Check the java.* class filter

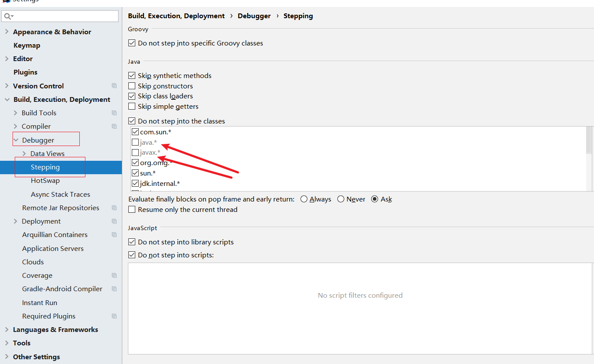tap(135, 142)
